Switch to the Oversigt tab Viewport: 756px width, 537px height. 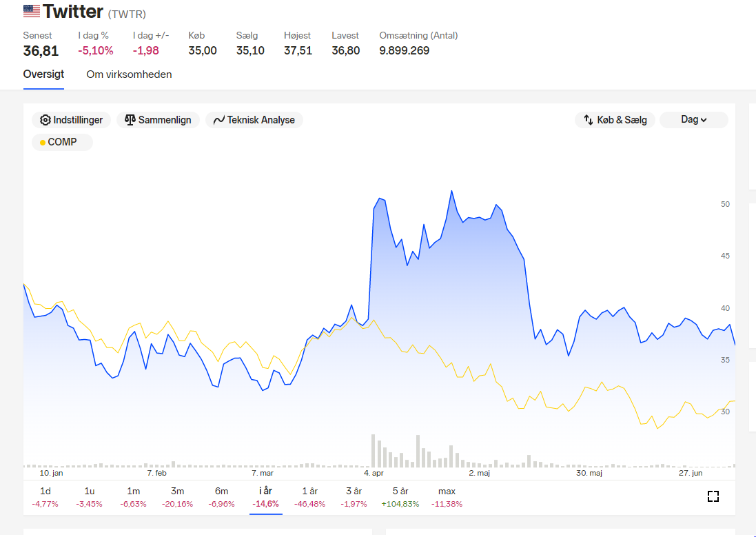(x=43, y=74)
